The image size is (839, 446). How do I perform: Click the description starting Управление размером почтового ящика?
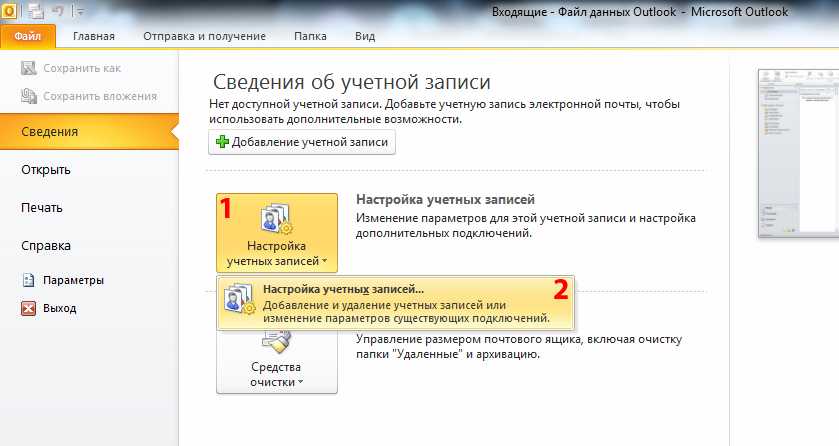[x=518, y=347]
